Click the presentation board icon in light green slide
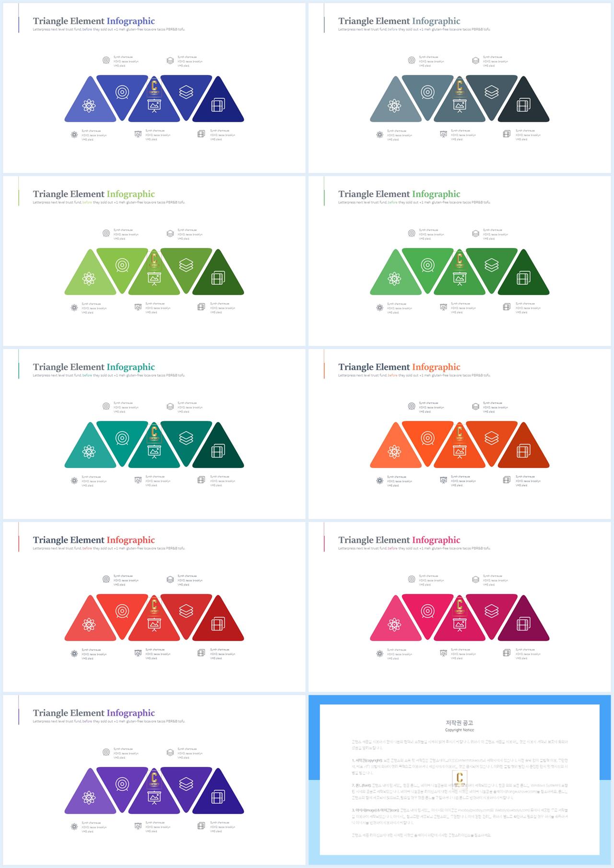Viewport: 614px width, 868px height. 154,279
